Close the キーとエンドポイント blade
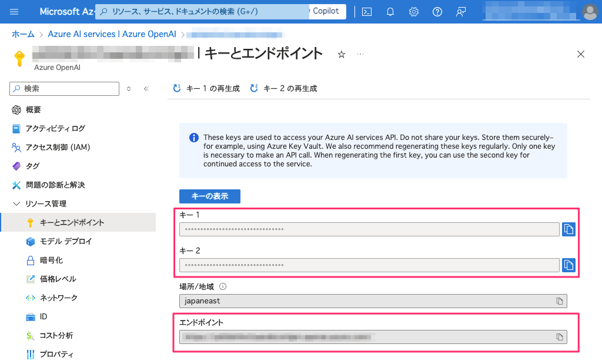602x364 pixels. click(x=580, y=54)
